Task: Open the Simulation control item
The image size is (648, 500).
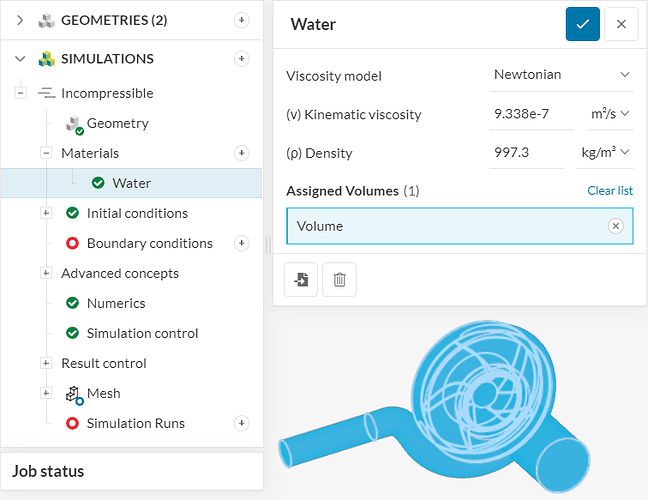Action: tap(142, 333)
